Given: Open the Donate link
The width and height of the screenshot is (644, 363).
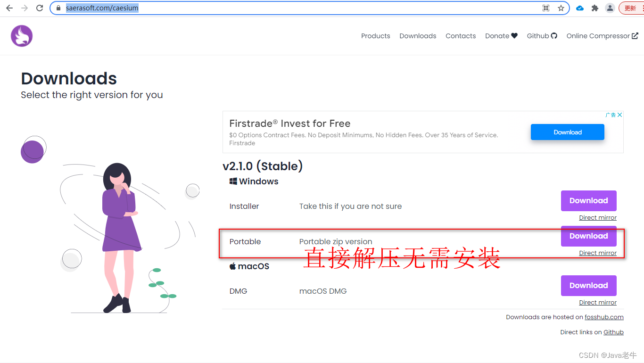Looking at the screenshot, I should click(501, 36).
